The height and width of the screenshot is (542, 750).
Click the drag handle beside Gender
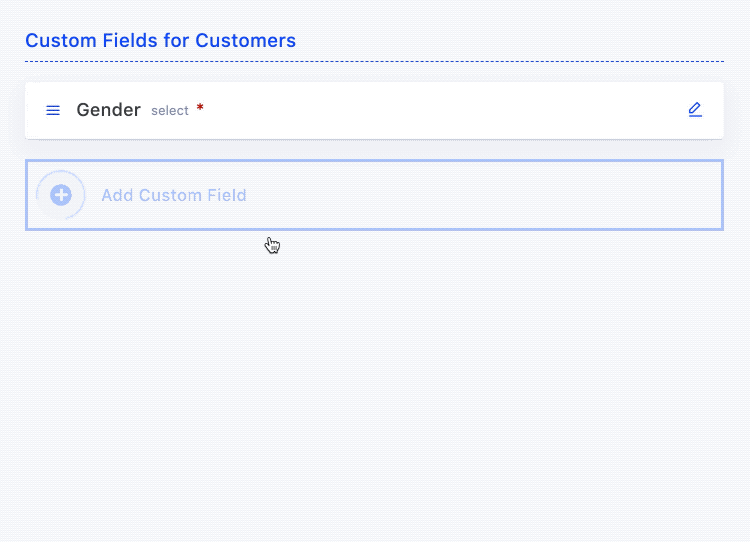[53, 110]
